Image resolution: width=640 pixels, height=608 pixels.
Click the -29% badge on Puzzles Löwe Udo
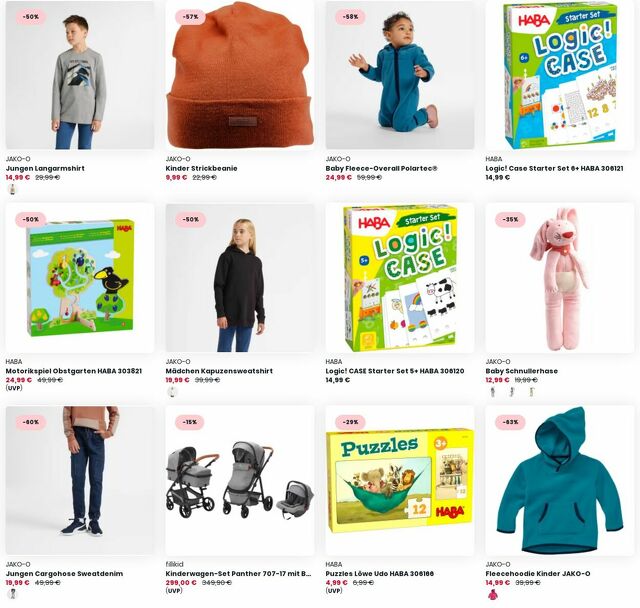351,422
